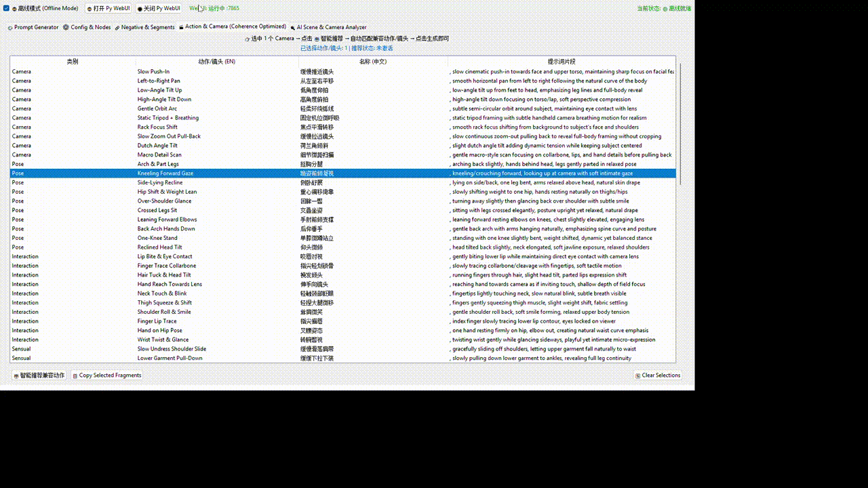This screenshot has width=868, height=488.
Task: Select the One-Knee Stand row
Action: pyautogui.click(x=343, y=238)
